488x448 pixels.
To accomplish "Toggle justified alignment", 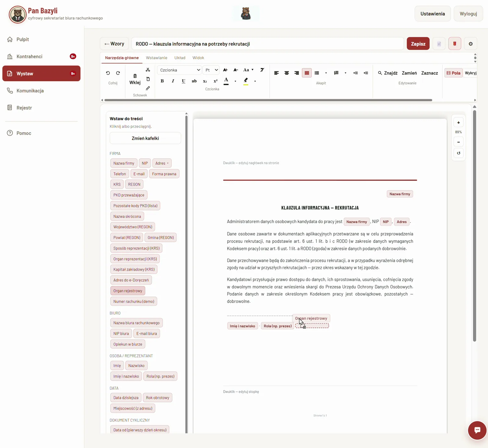I will coord(307,73).
